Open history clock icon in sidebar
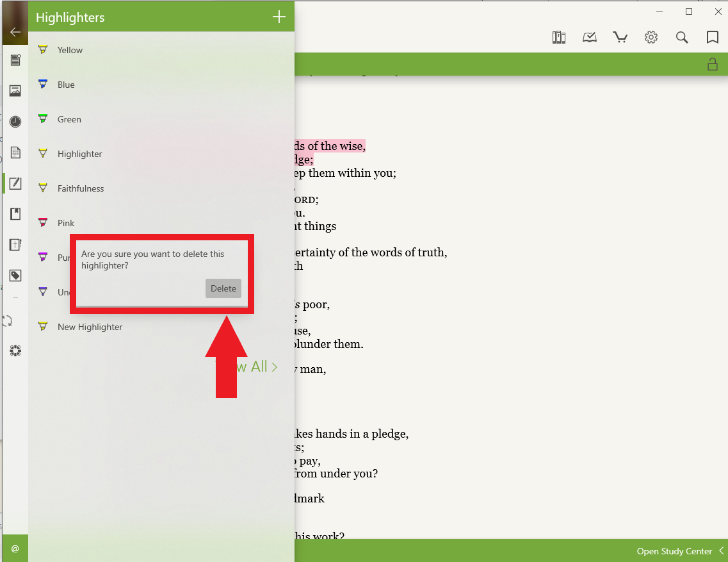Screen dimensions: 728x562 [x=15, y=122]
